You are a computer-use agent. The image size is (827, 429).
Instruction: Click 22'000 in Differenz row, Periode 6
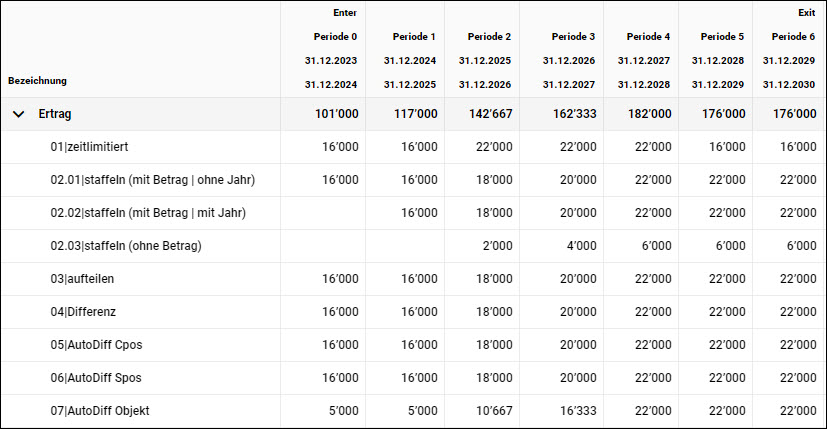point(799,312)
